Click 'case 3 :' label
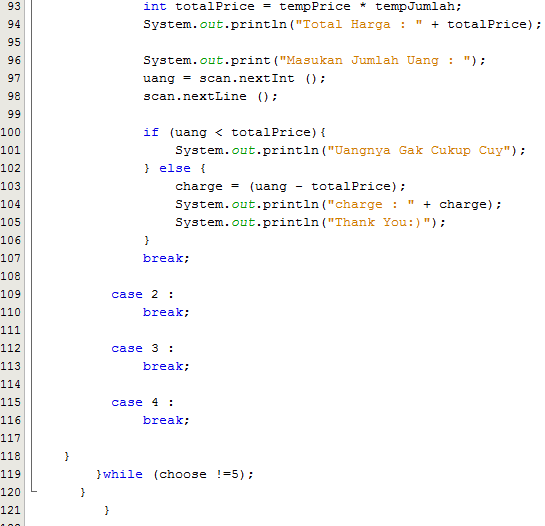Image resolution: width=545 pixels, height=526 pixels. coord(143,349)
